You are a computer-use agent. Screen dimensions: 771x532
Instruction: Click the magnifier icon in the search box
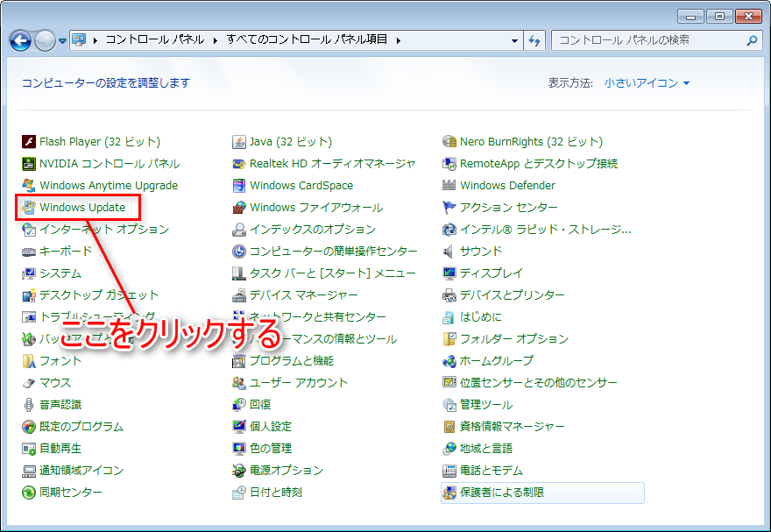(752, 40)
